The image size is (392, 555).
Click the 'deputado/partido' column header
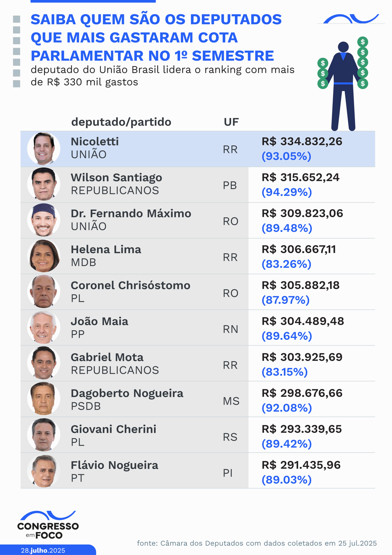pos(121,122)
